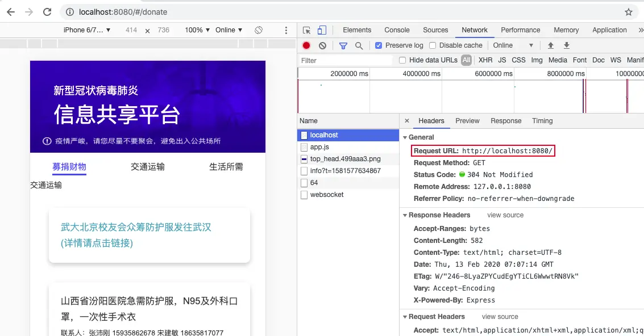Click the viewport width 414 field

click(x=131, y=30)
